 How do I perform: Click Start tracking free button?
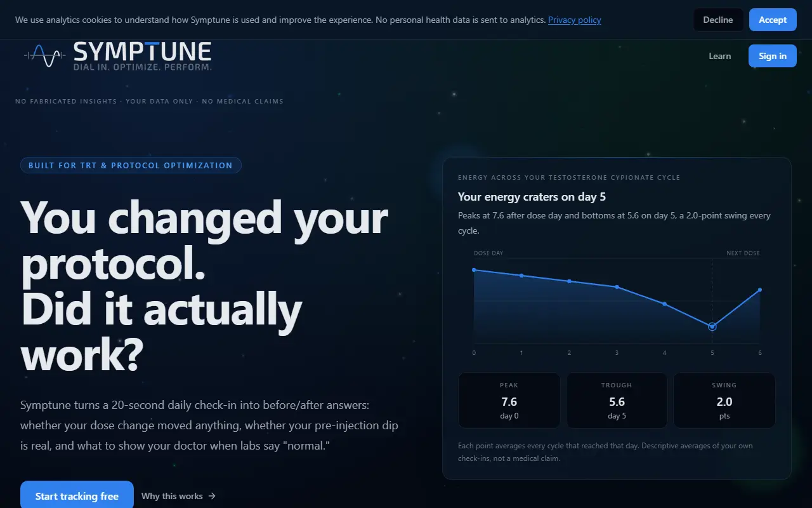click(x=77, y=496)
